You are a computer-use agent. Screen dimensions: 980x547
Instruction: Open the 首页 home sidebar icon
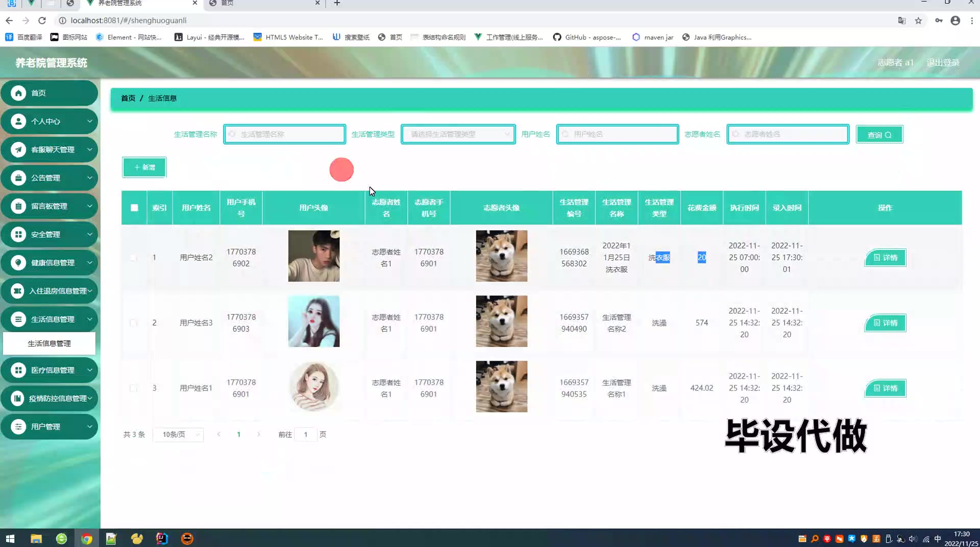click(x=18, y=93)
